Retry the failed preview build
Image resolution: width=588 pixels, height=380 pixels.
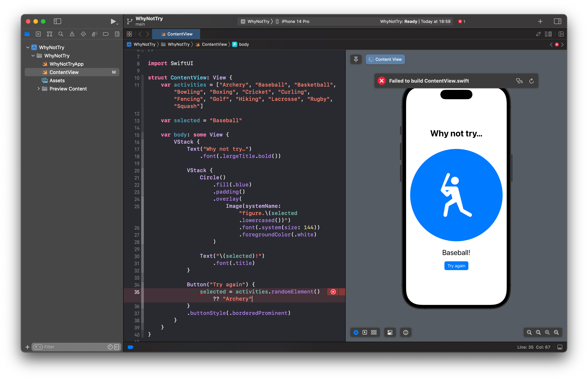(531, 81)
